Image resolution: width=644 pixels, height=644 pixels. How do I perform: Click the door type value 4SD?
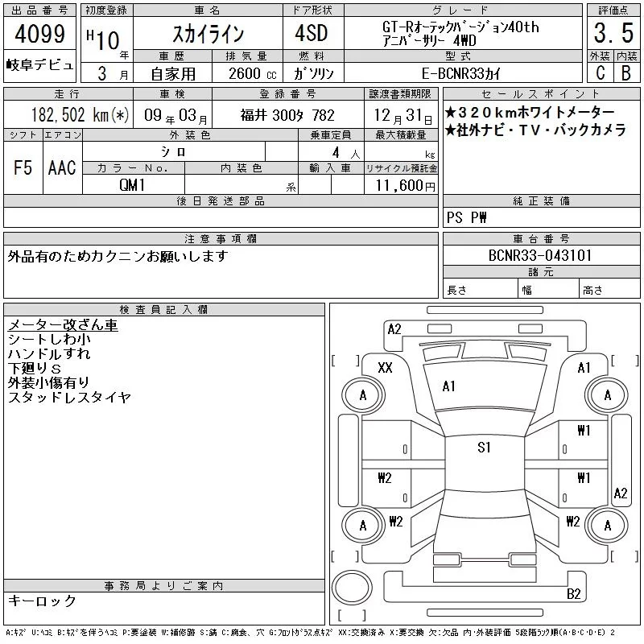(x=312, y=33)
